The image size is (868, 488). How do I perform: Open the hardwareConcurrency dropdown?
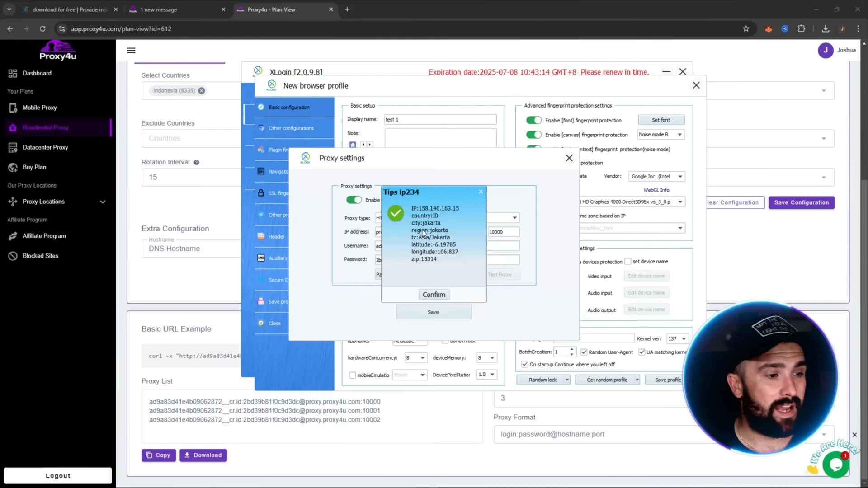tap(416, 357)
